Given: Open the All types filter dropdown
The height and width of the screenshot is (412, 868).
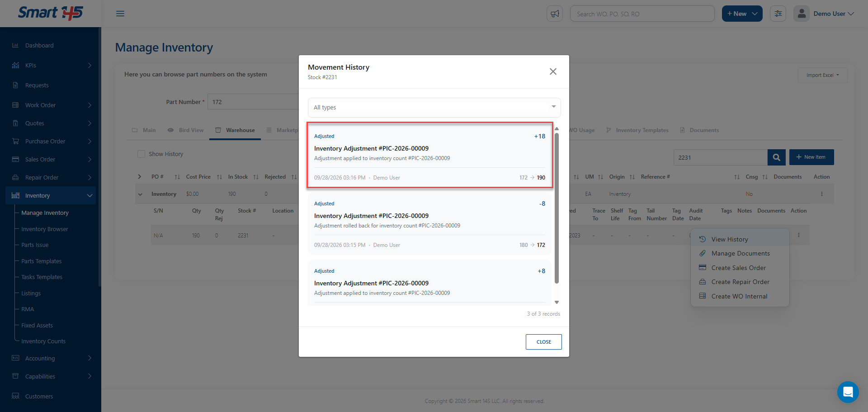Looking at the screenshot, I should click(x=434, y=107).
